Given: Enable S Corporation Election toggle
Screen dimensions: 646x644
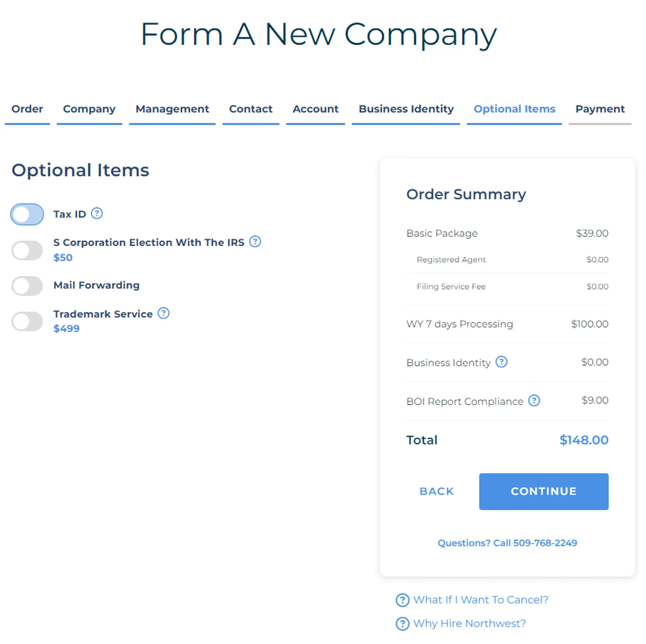Looking at the screenshot, I should (27, 250).
